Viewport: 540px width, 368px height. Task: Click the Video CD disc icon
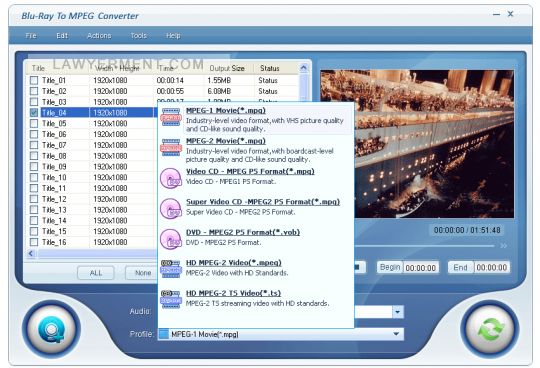point(171,178)
